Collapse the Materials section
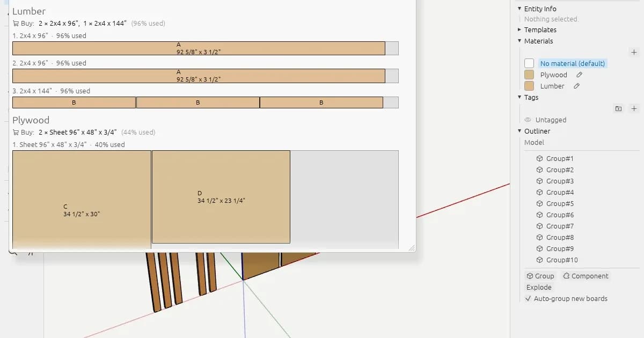Screen dimensions: 644x338 pyautogui.click(x=519, y=41)
